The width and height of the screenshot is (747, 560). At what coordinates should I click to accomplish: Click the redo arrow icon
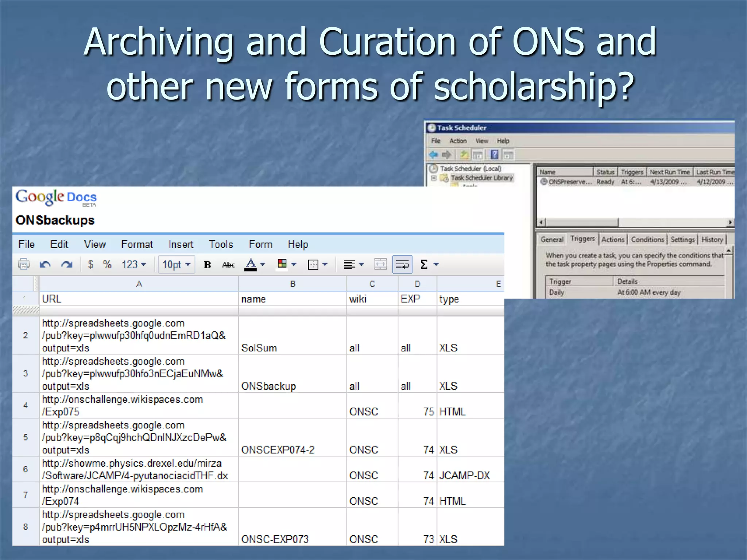coord(67,264)
